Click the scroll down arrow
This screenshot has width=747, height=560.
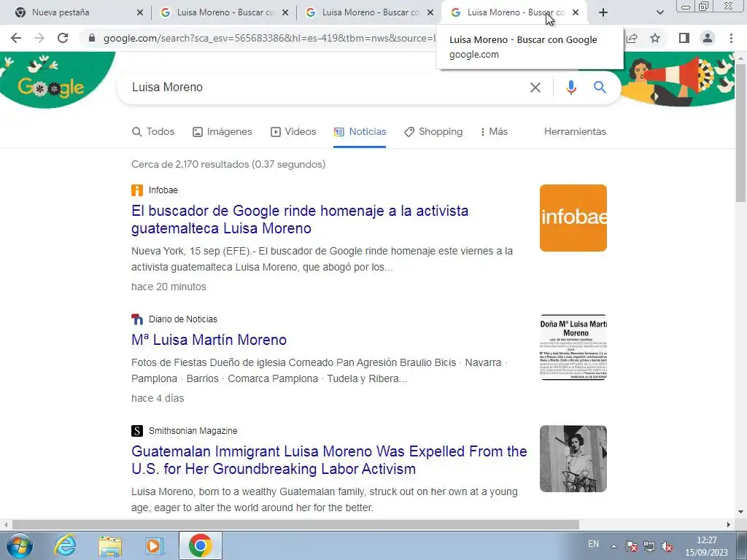[x=741, y=512]
